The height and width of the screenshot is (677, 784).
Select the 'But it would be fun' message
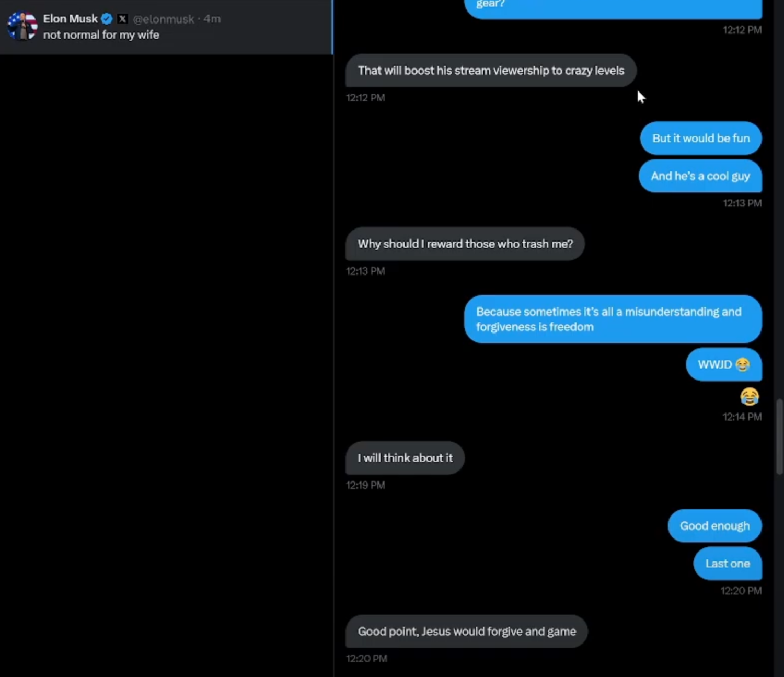pos(700,138)
